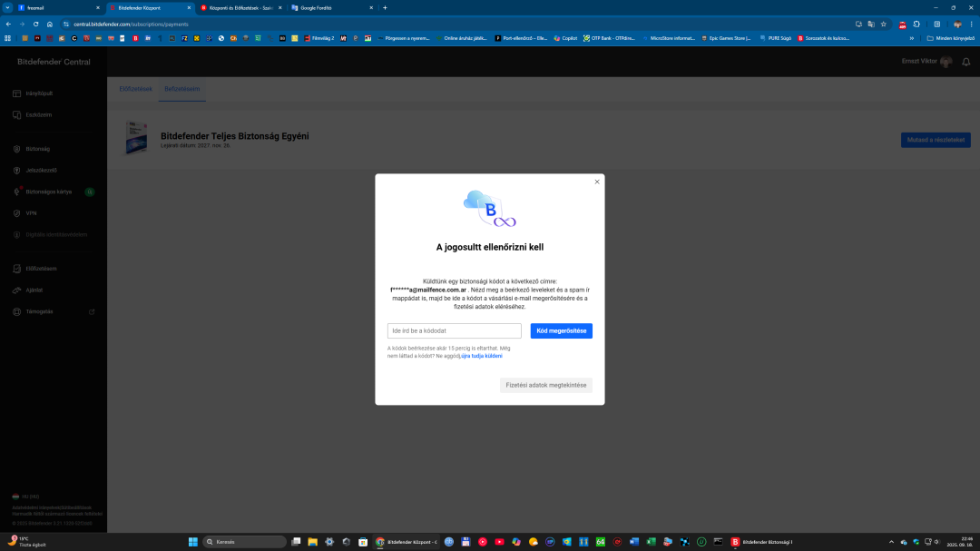This screenshot has width=980, height=551.
Task: Select the Befizetéseim tab
Action: (x=181, y=89)
